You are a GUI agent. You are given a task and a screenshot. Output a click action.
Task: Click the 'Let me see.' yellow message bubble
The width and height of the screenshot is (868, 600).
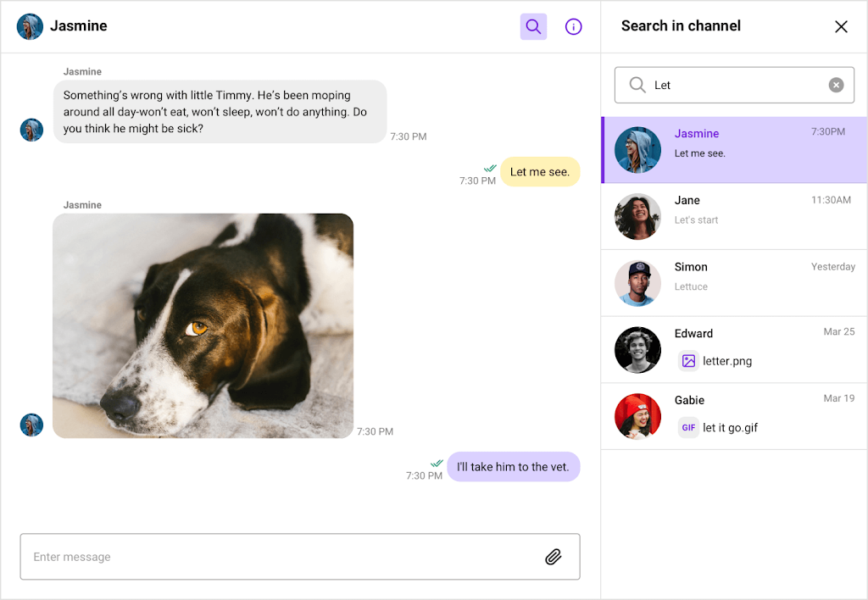tap(540, 171)
